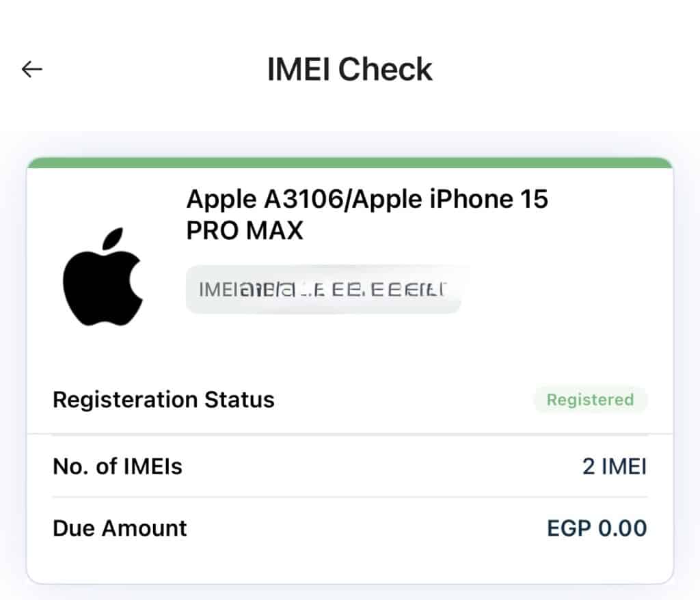Click the No. of IMEIs label

pyautogui.click(x=118, y=467)
